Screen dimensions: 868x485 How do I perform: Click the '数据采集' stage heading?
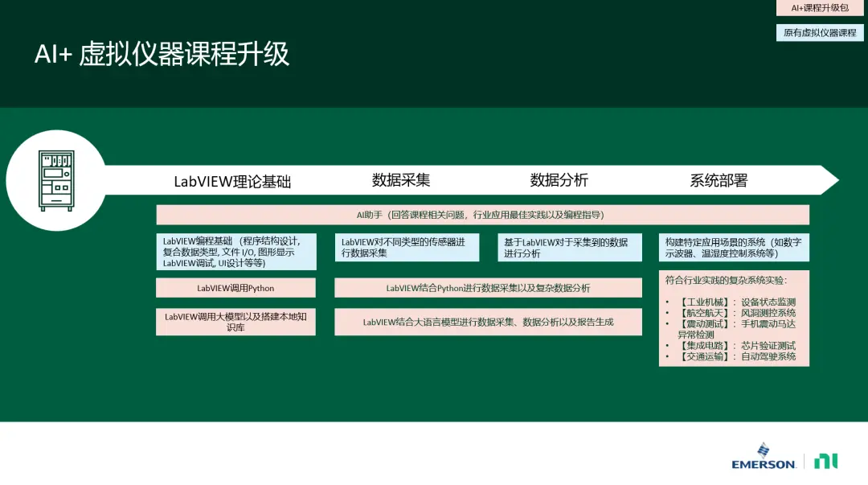click(401, 180)
